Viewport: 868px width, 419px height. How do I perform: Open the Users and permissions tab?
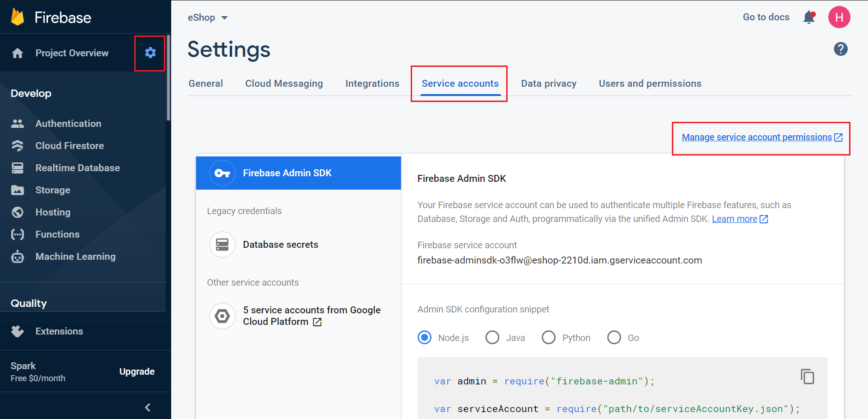(650, 84)
